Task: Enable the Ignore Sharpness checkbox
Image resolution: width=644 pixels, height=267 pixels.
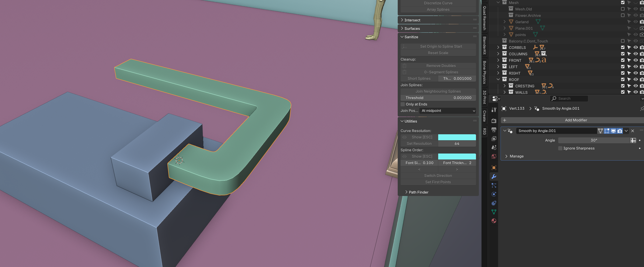Action: 560,148
